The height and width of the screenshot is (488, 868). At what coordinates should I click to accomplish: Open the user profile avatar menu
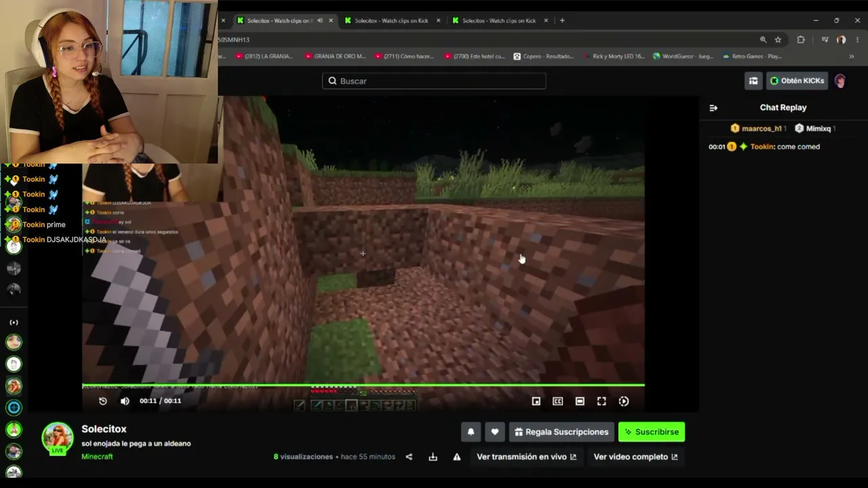point(840,81)
